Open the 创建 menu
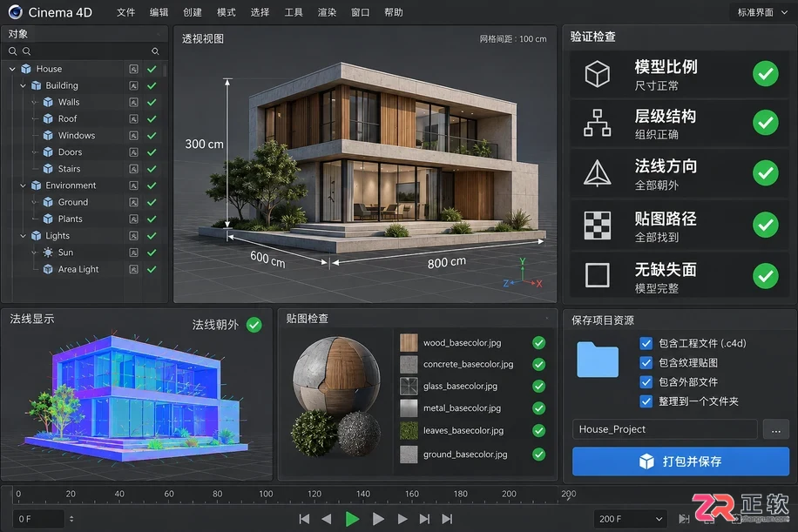 pyautogui.click(x=193, y=12)
